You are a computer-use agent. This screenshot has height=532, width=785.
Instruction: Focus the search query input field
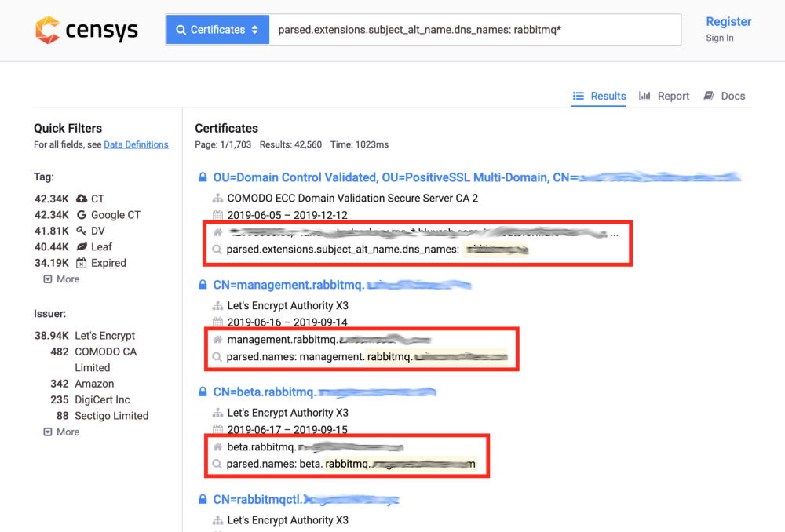pos(475,30)
